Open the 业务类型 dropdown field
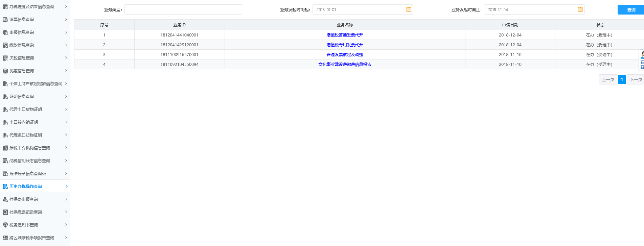Image resolution: width=644 pixels, height=246 pixels. tap(183, 10)
